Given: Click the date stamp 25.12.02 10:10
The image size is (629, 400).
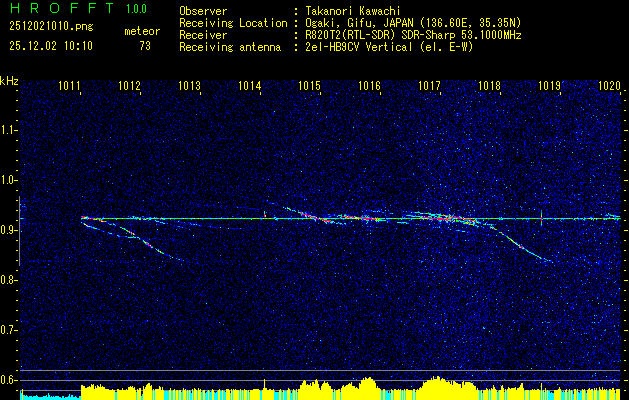Looking at the screenshot, I should [51, 46].
